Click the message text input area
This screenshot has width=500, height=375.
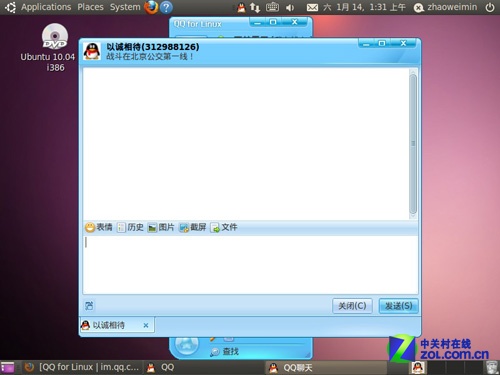250,265
